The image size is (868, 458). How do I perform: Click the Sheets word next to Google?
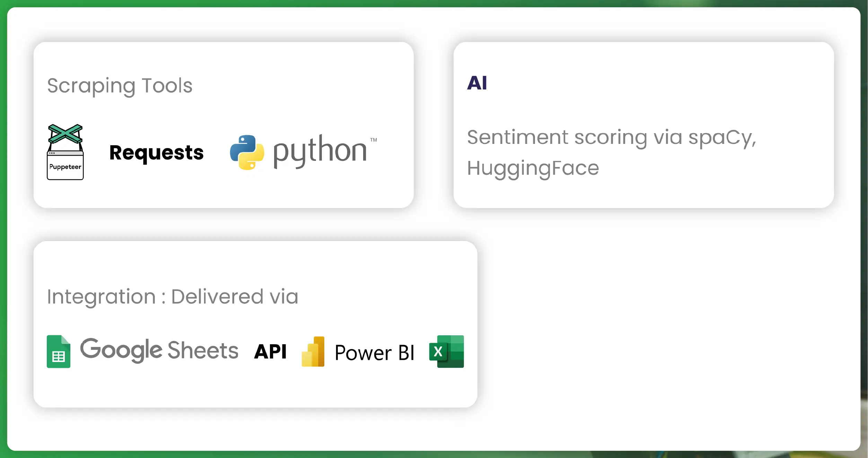203,350
